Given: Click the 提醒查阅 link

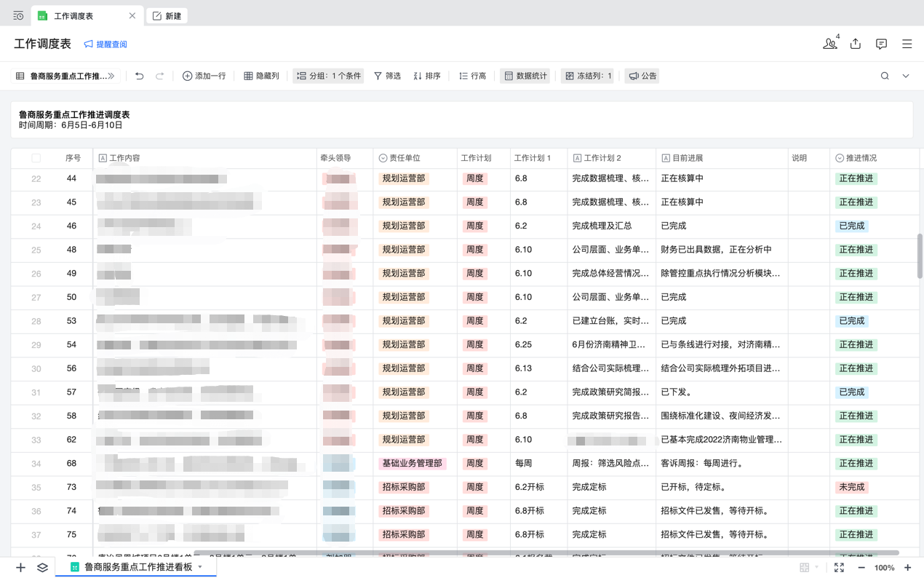Looking at the screenshot, I should 105,44.
